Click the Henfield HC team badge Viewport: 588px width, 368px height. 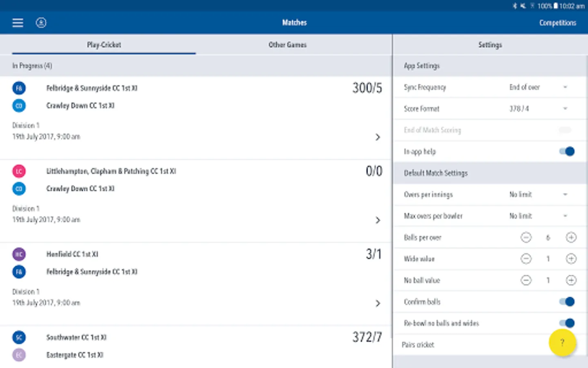point(19,254)
